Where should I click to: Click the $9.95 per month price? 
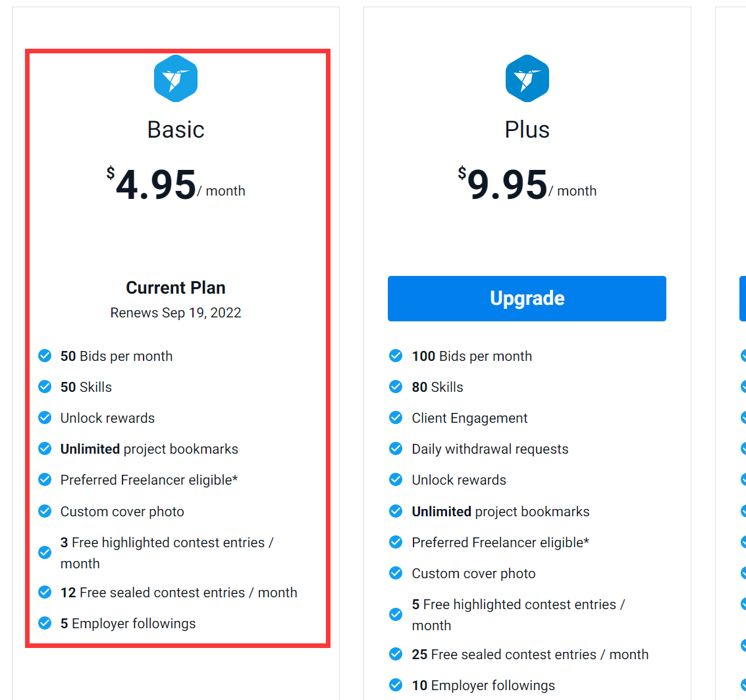pos(527,185)
